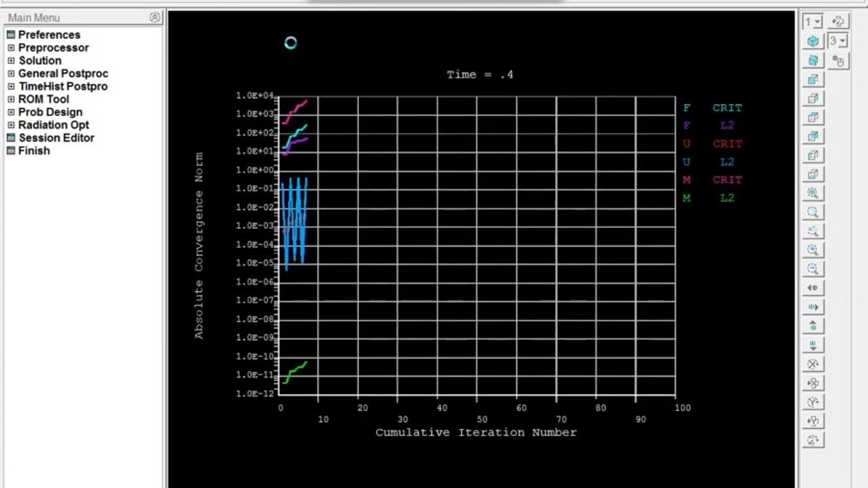Click the pan model up arrow icon

click(x=813, y=326)
